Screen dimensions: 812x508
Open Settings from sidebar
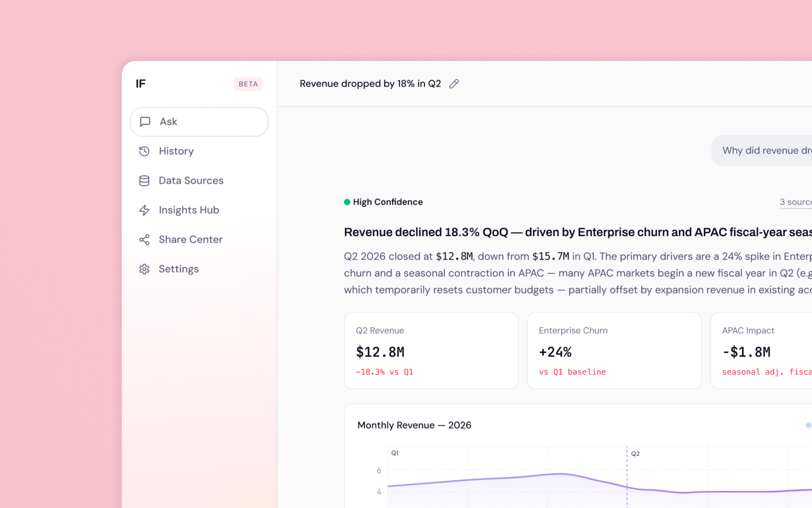[199, 269]
